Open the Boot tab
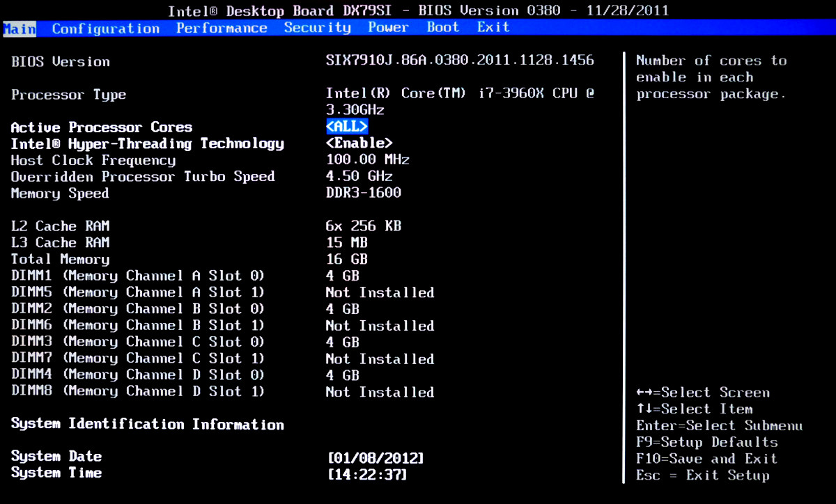The width and height of the screenshot is (836, 504). point(443,27)
